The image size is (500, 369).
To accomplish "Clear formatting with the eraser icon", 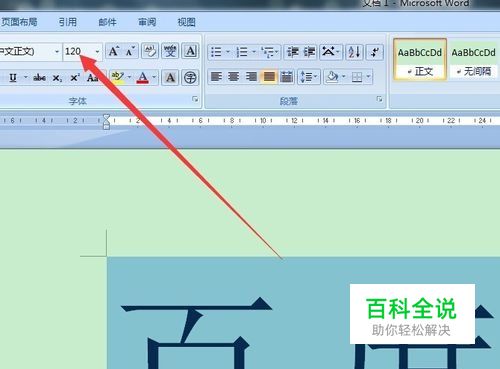I will tap(150, 51).
